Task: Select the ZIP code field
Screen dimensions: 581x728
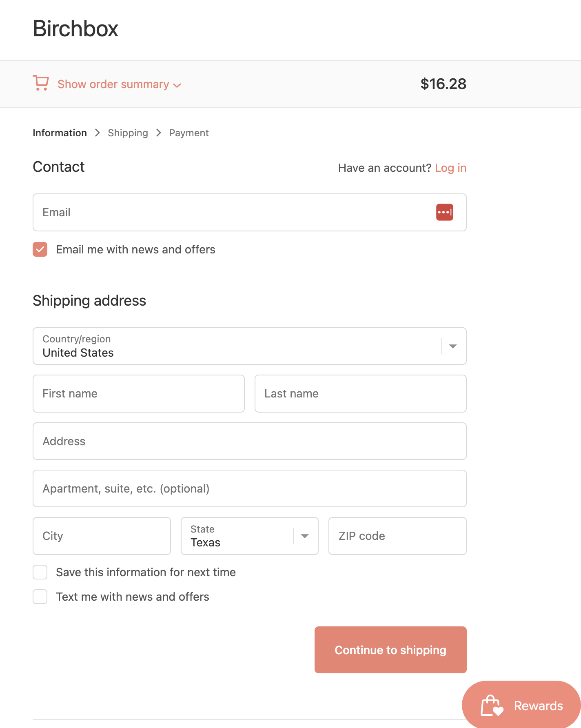Action: click(397, 536)
